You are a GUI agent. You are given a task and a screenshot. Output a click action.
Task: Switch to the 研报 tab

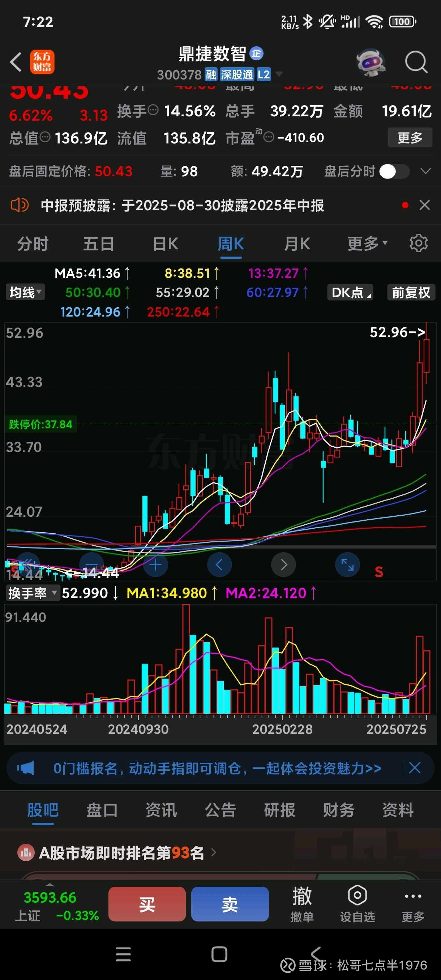280,810
